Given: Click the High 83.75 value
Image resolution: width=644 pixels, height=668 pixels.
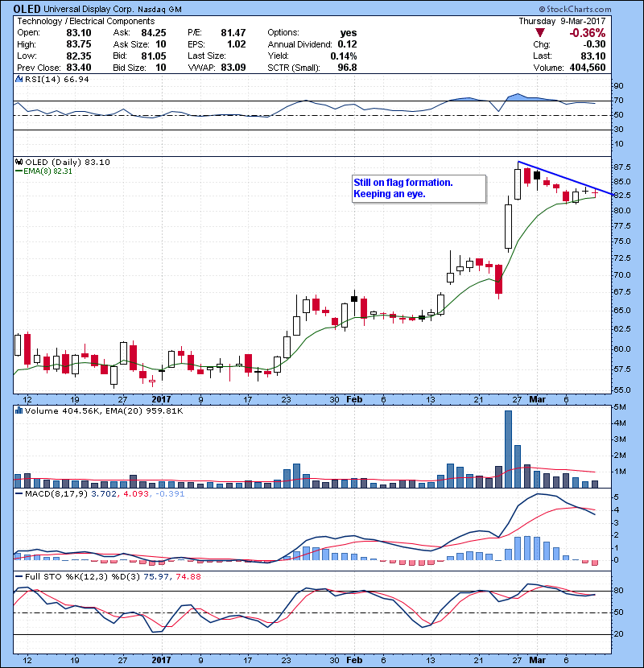Looking at the screenshot, I should 78,44.
